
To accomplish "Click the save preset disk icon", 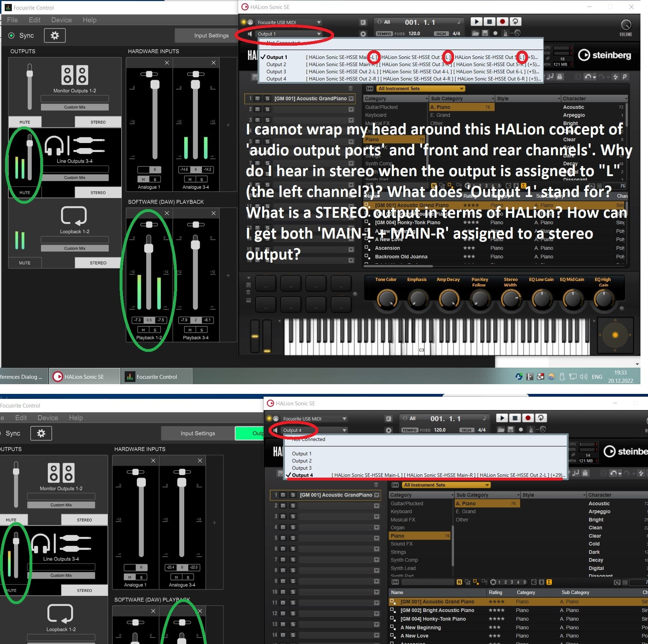I will point(485,33).
